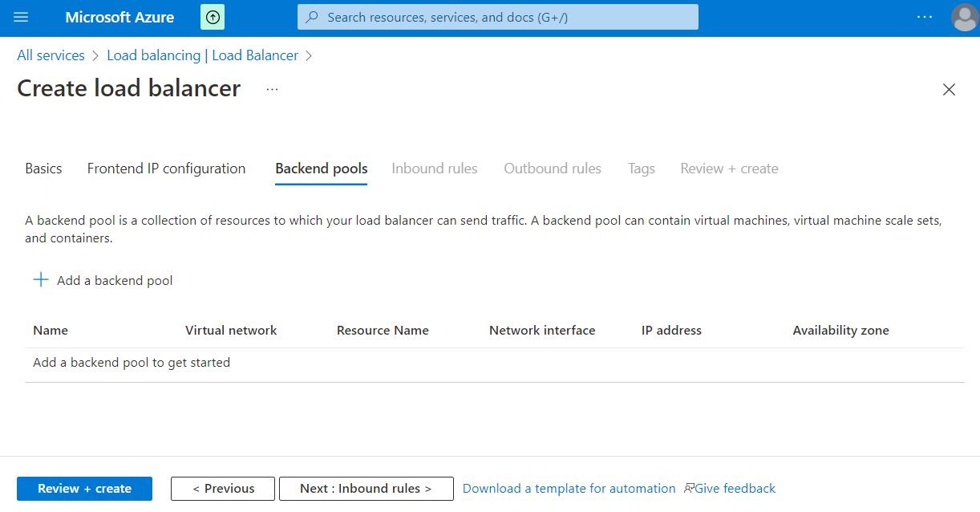The image size is (980, 512).
Task: Select the Backend pools tab
Action: pos(321,169)
